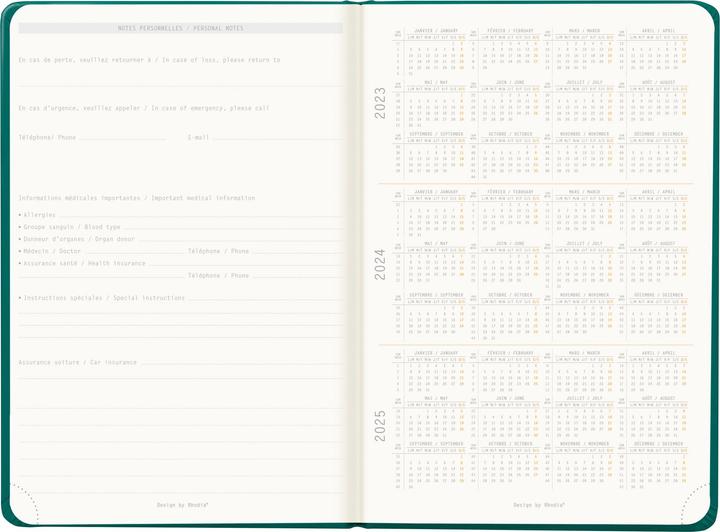Click the blank line after "E-mail"
This screenshot has height=532, width=720.
[277, 140]
